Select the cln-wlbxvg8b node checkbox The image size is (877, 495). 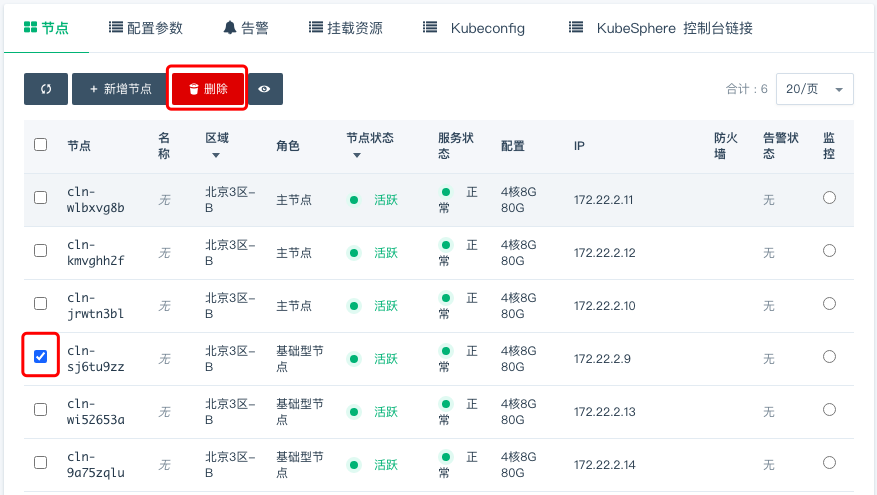tap(41, 197)
